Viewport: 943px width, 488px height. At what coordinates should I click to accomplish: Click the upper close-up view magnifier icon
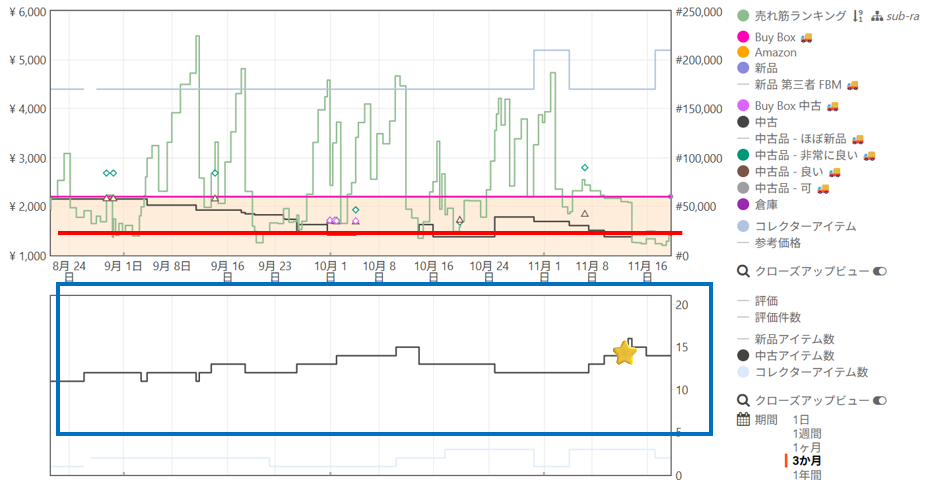tap(743, 271)
